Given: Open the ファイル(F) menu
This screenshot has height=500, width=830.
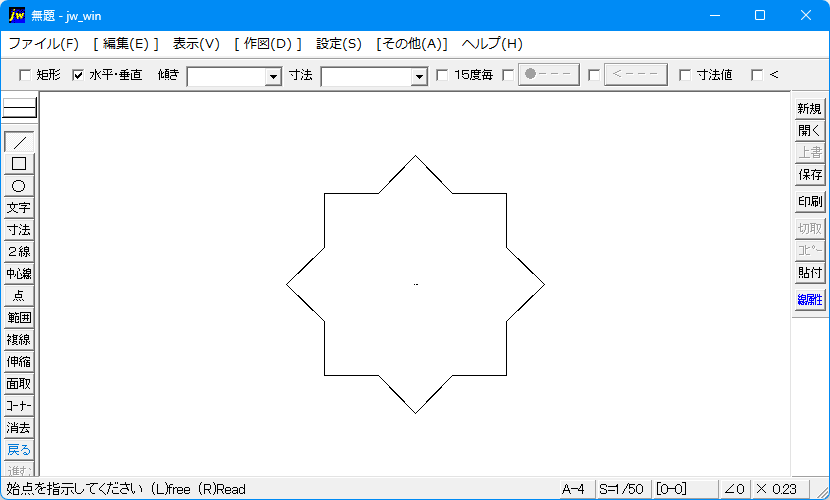Looking at the screenshot, I should (43, 44).
